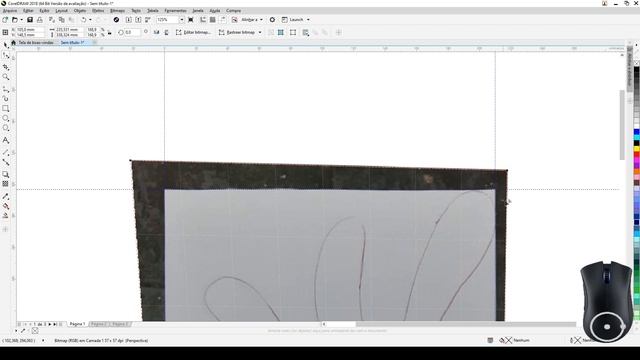Image resolution: width=640 pixels, height=360 pixels.
Task: Expand the Launch dropdown
Action: pos(308,20)
